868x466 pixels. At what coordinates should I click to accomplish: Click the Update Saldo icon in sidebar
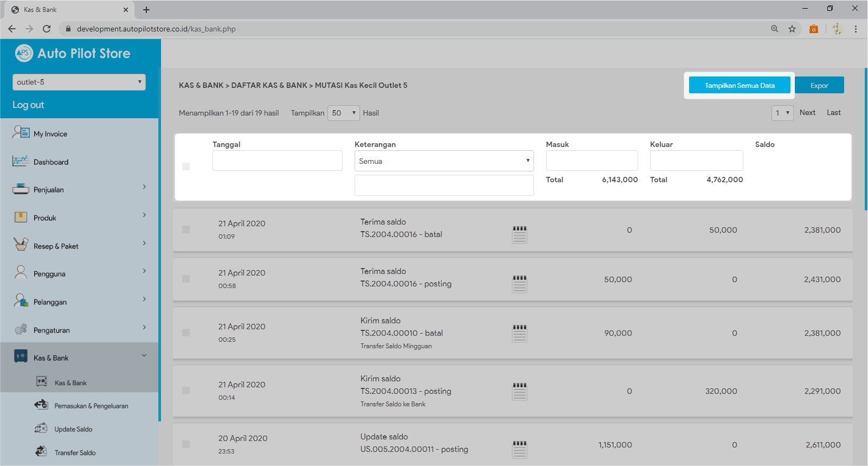(x=41, y=429)
